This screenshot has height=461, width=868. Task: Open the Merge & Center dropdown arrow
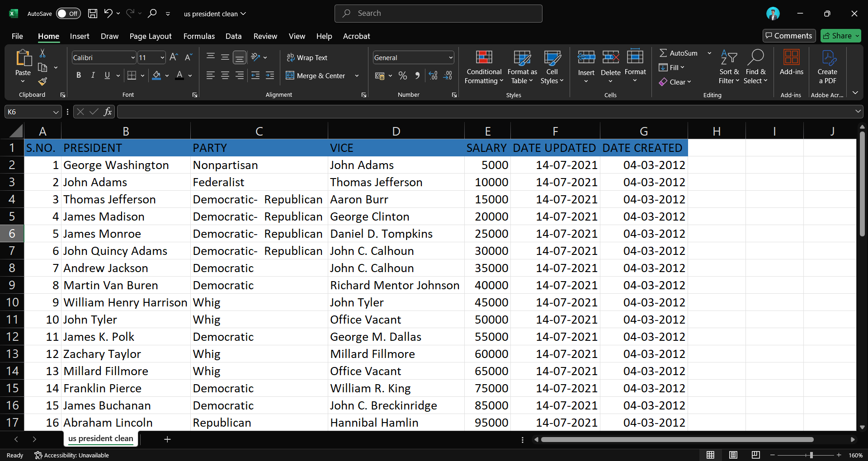point(357,76)
